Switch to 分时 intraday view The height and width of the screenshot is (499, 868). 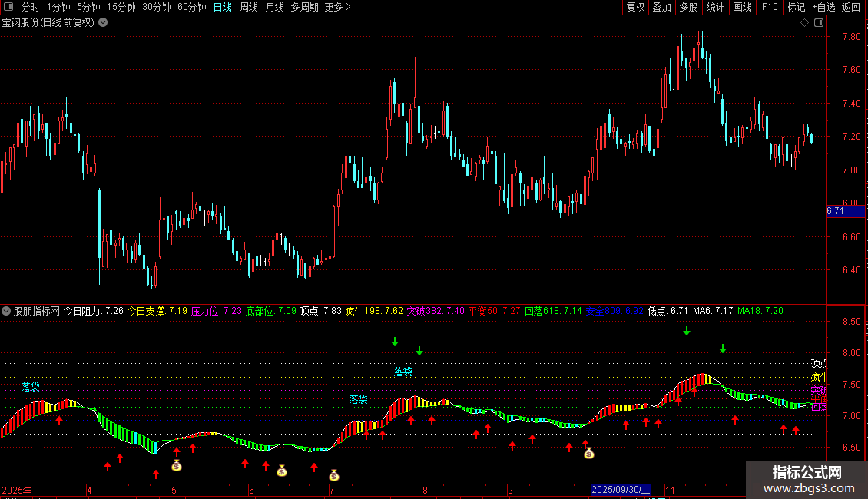click(31, 7)
